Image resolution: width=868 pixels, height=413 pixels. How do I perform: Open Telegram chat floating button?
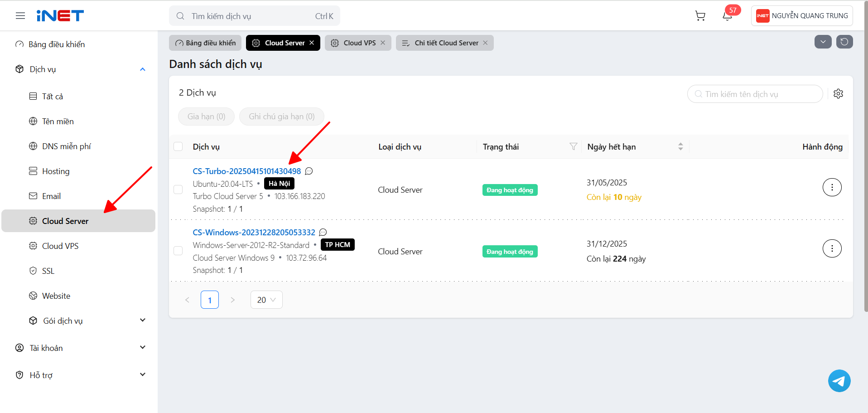tap(839, 381)
